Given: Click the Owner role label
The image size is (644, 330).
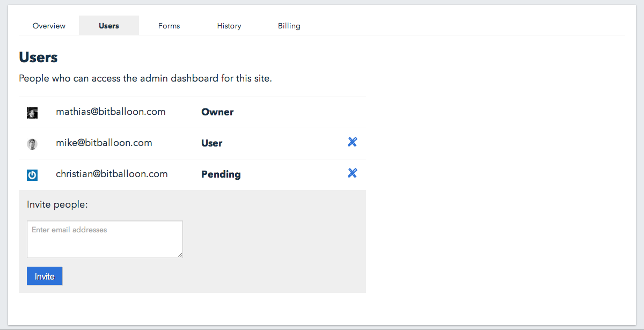Looking at the screenshot, I should pos(217,112).
